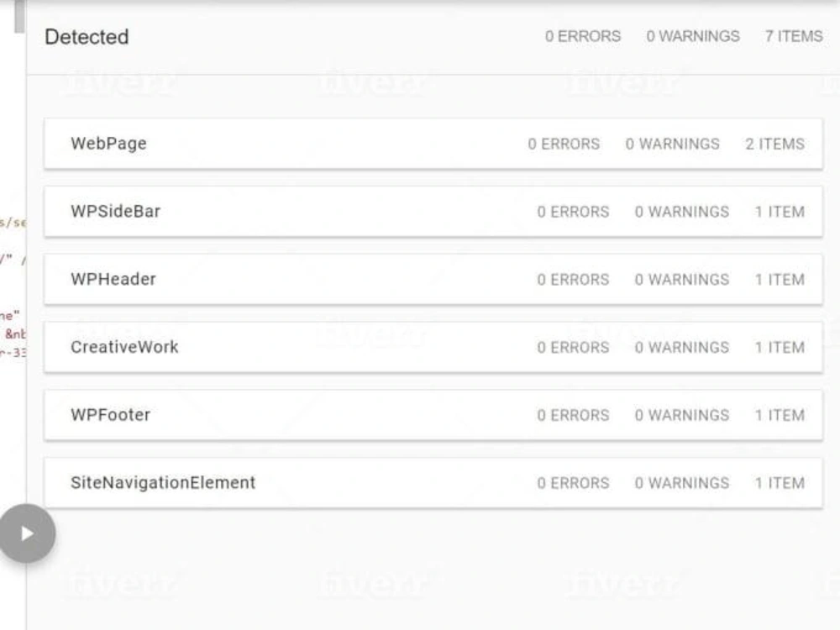Open the SiteNavigationElement result row

click(x=433, y=483)
